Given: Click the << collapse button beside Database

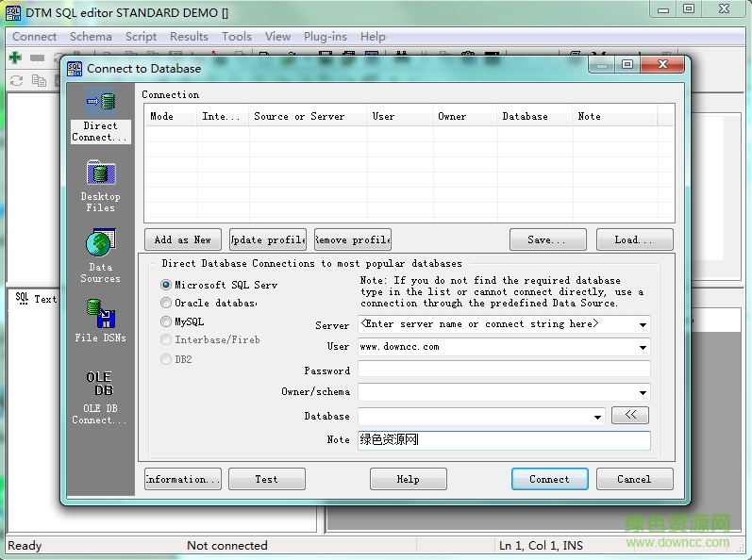Looking at the screenshot, I should 630,416.
